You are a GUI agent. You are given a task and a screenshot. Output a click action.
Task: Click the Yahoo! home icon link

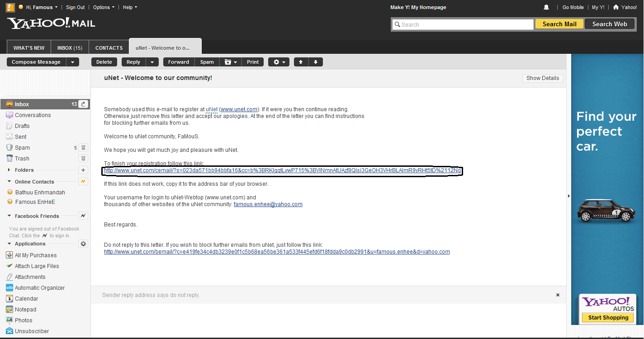625,7
